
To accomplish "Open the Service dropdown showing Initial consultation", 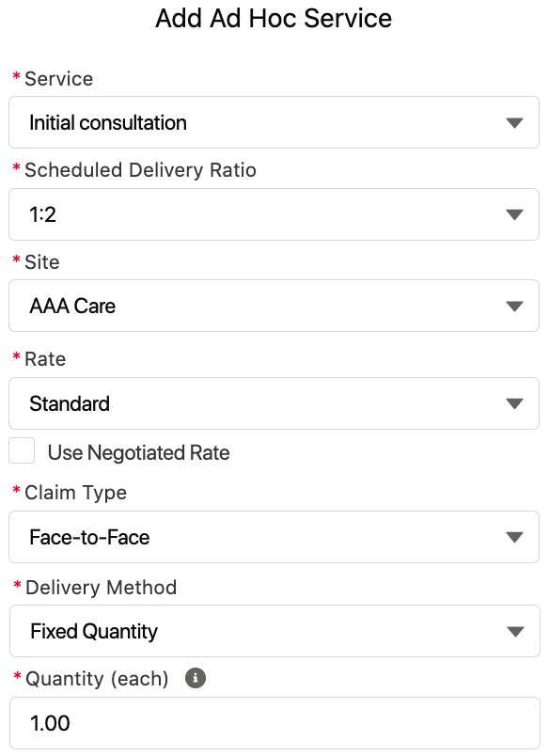I will (x=274, y=122).
